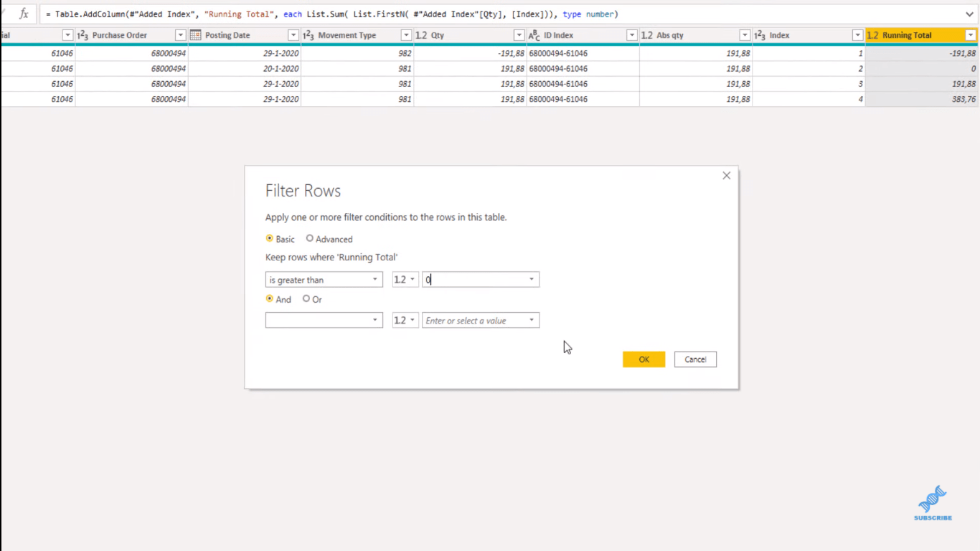Image resolution: width=980 pixels, height=551 pixels.
Task: Open 'is greater than' operator dropdown
Action: pos(324,280)
